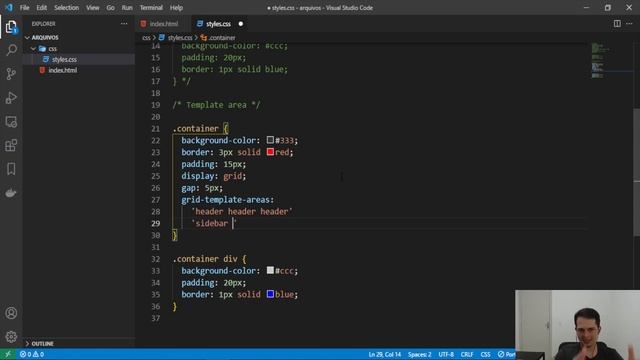The image size is (640, 360).
Task: Click the #ccc color swatch on line 33
Action: 270,270
